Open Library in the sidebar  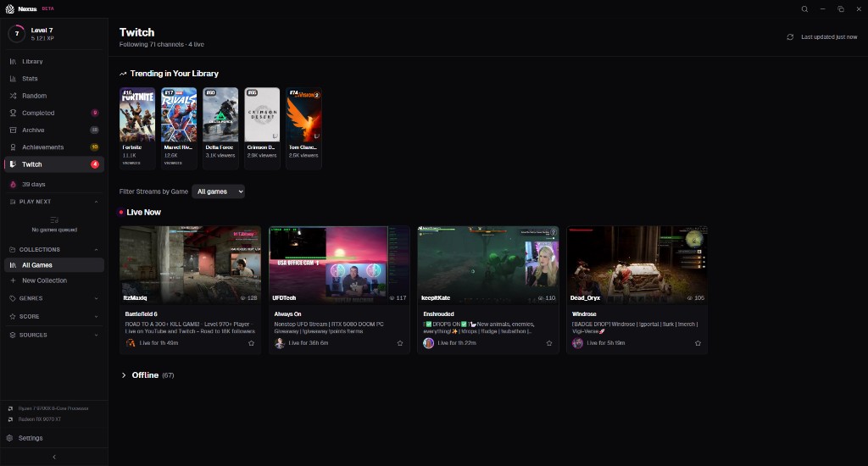(x=53, y=62)
